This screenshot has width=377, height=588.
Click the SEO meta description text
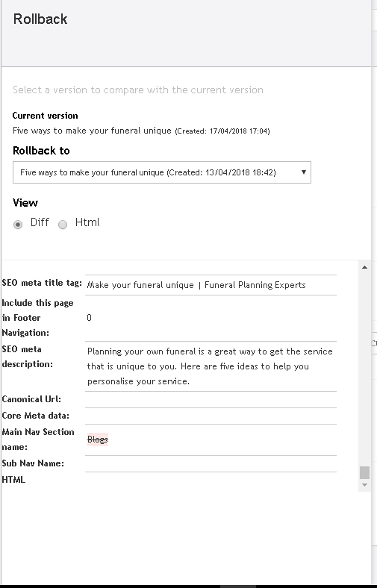[x=210, y=366]
